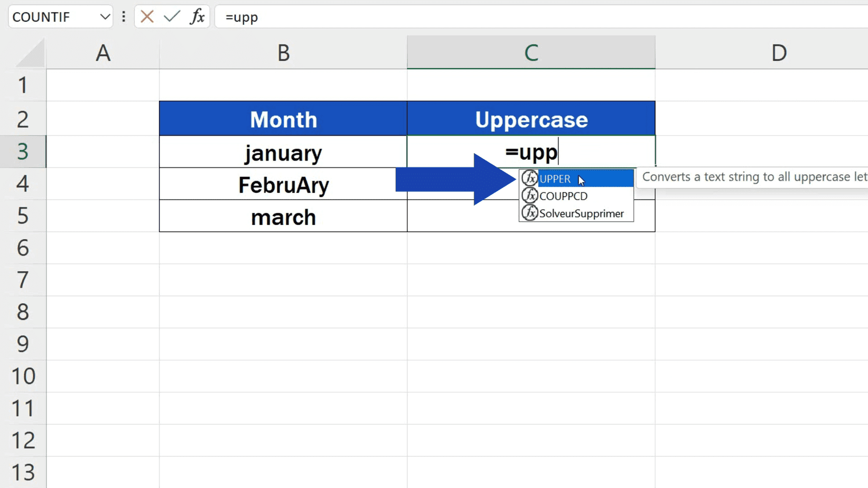Click row 8 header

(23, 312)
